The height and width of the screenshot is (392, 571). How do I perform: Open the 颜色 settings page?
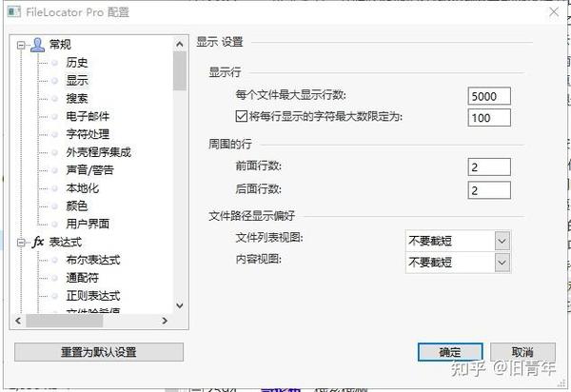click(x=77, y=206)
